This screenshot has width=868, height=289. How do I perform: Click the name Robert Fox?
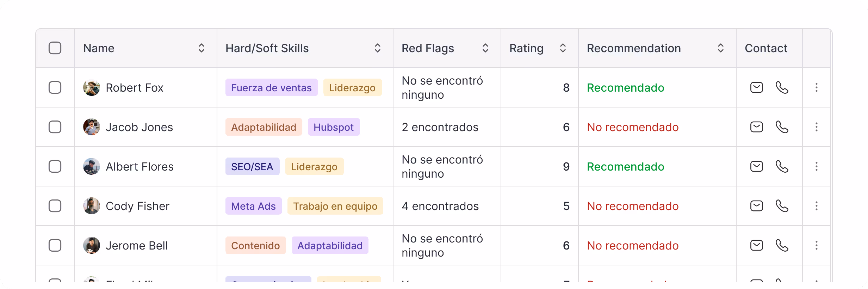pos(135,88)
